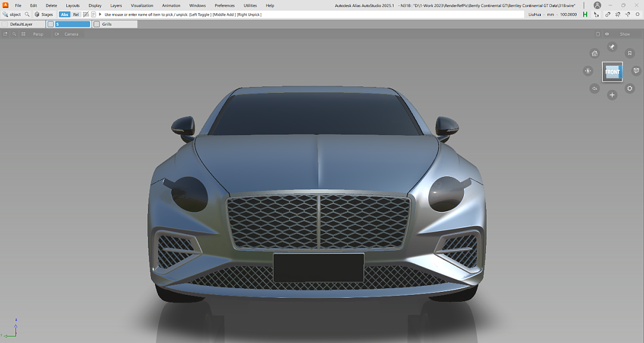Open the File menu
644x343 pixels.
pyautogui.click(x=18, y=6)
